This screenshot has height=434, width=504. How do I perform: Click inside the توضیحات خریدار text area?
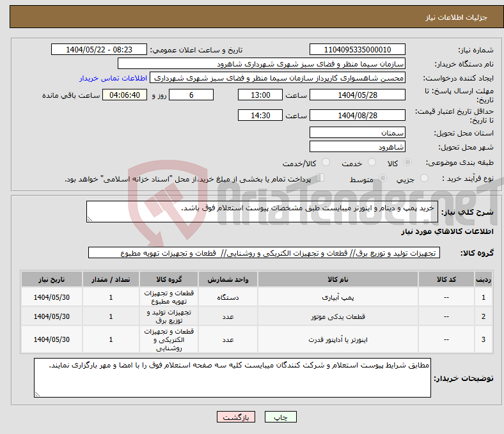tap(233, 377)
